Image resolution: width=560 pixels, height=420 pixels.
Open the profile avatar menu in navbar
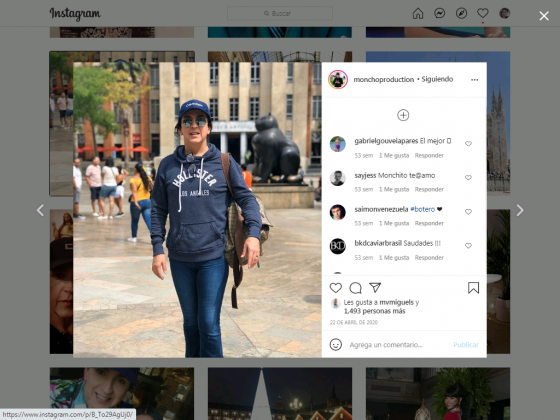pyautogui.click(x=504, y=14)
